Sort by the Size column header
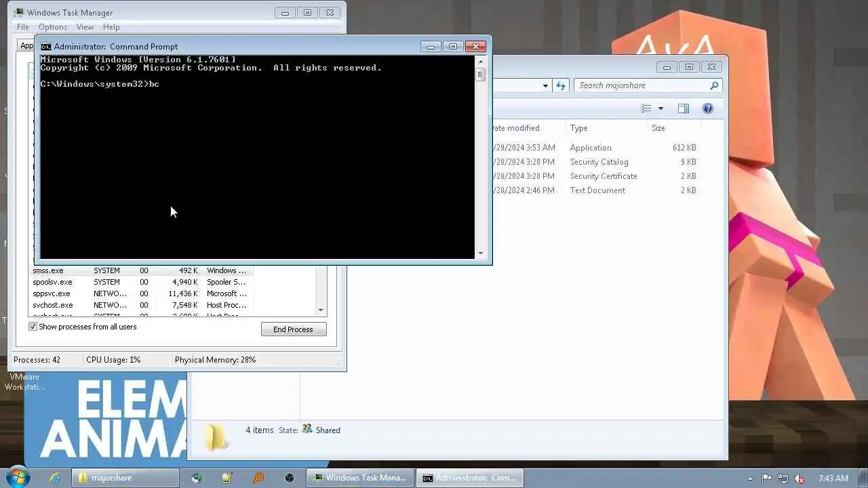Viewport: 868px width, 488px height. tap(674, 128)
